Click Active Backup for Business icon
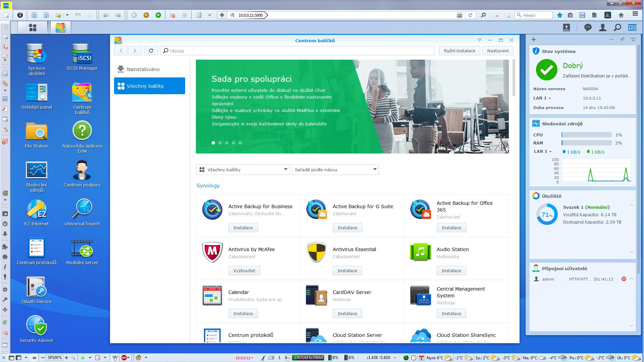This screenshot has width=644, height=362. [212, 209]
